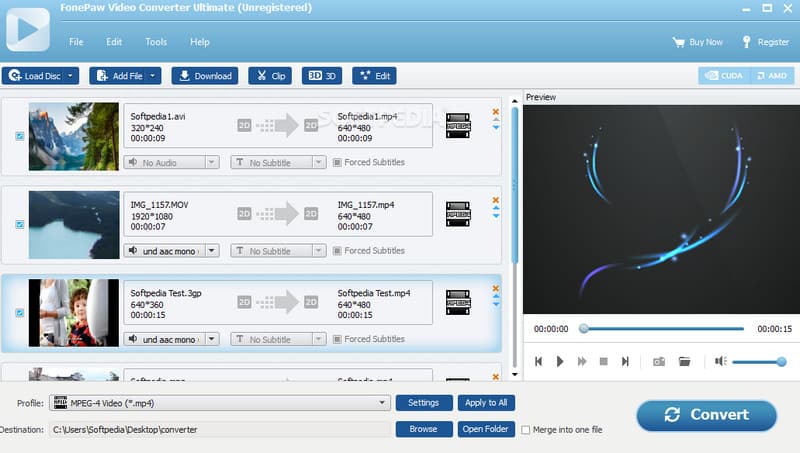
Task: Open the Edit menu
Action: click(114, 42)
